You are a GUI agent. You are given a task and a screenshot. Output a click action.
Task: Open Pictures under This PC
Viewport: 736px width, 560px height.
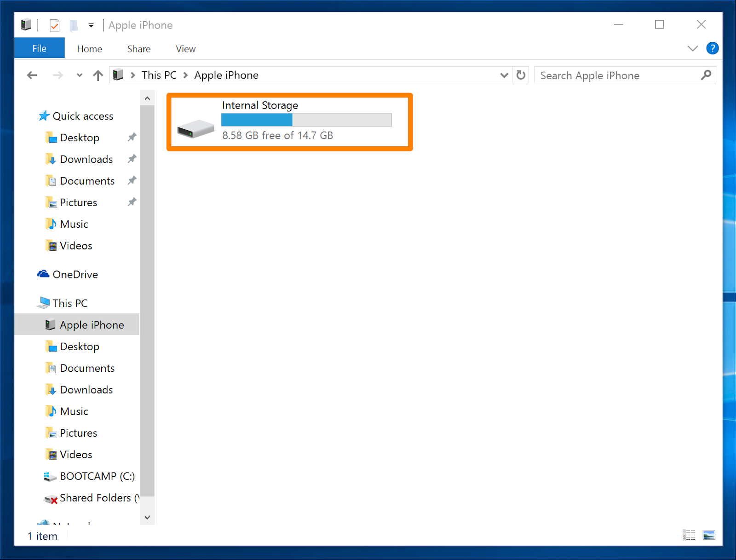tap(71, 433)
